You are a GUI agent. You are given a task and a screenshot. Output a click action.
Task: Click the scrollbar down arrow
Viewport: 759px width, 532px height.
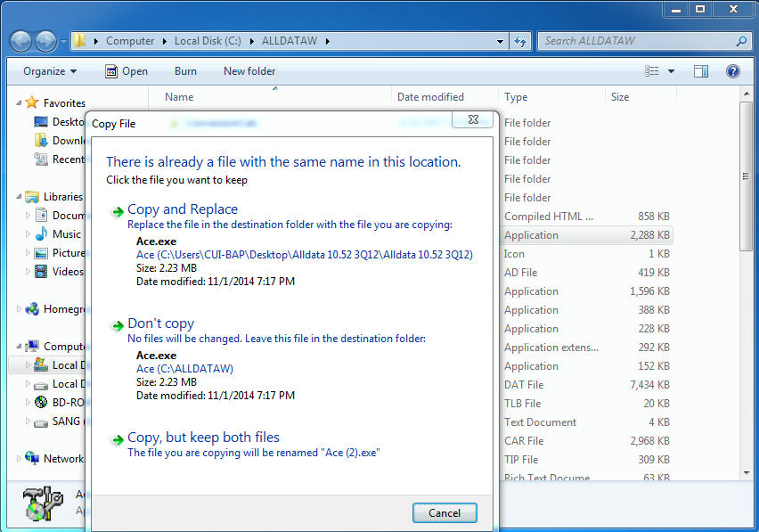pos(746,473)
